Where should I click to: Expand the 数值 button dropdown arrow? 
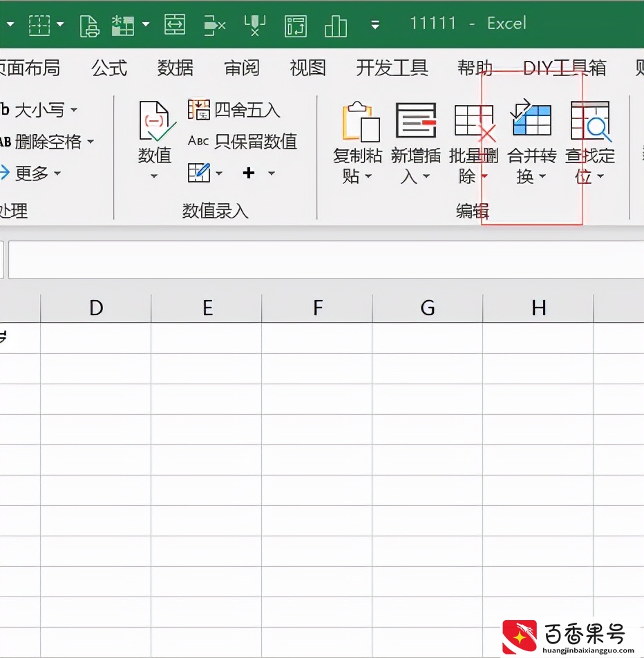click(x=154, y=177)
